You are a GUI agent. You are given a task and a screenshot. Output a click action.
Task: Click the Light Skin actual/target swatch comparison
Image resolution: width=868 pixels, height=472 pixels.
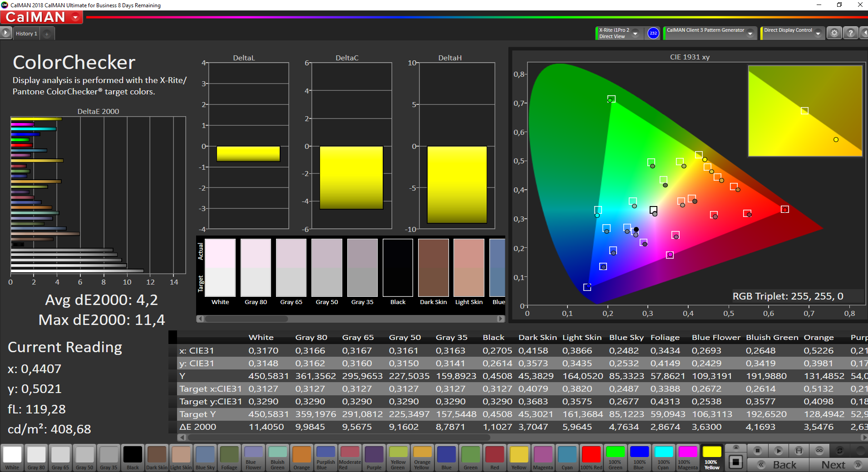tap(469, 268)
